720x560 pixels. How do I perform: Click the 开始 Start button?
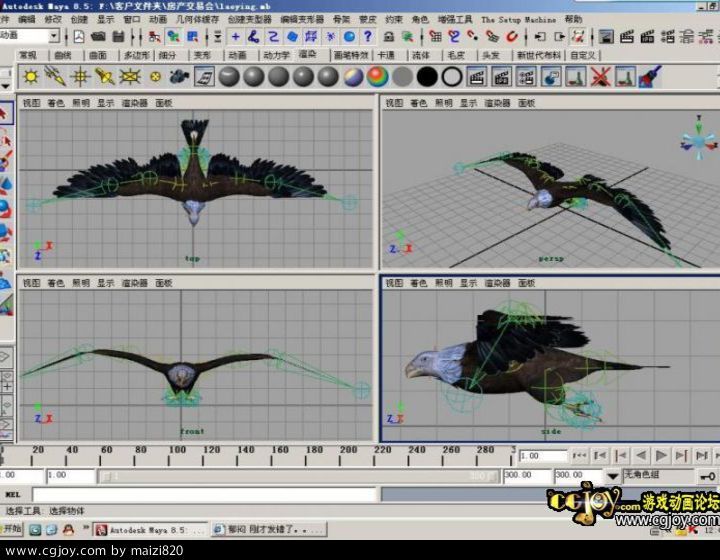(12, 529)
